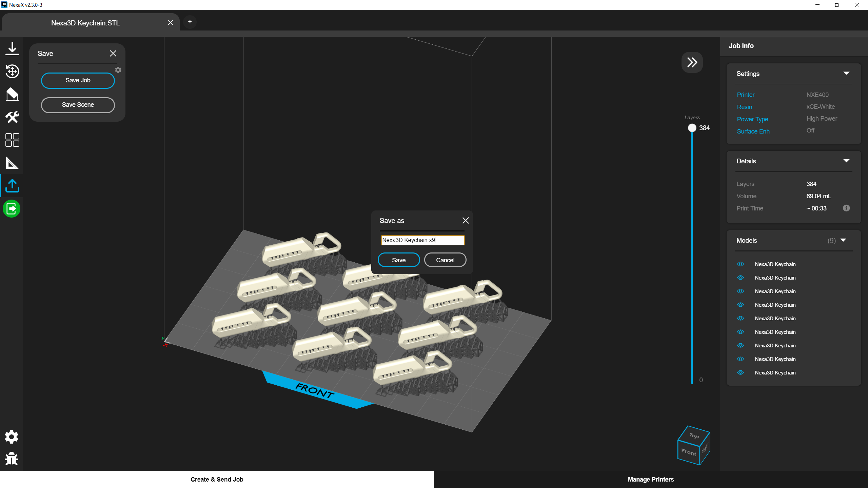Toggle visibility of fourth Nexa3D Keychain model
Viewport: 868px width, 488px height.
pos(741,305)
